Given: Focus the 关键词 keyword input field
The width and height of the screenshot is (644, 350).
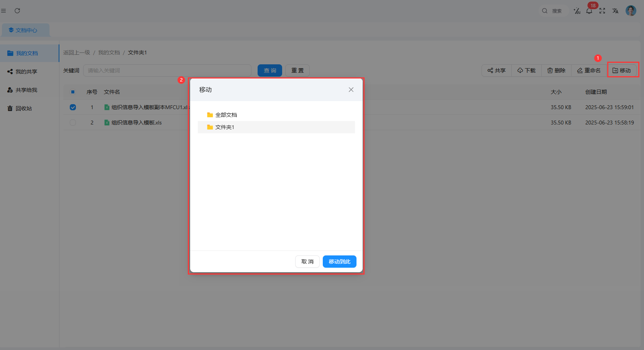Looking at the screenshot, I should [167, 70].
